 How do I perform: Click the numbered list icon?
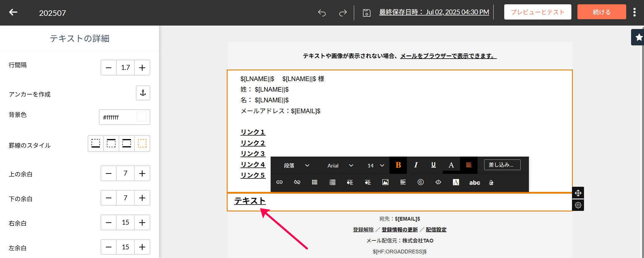pyautogui.click(x=332, y=182)
